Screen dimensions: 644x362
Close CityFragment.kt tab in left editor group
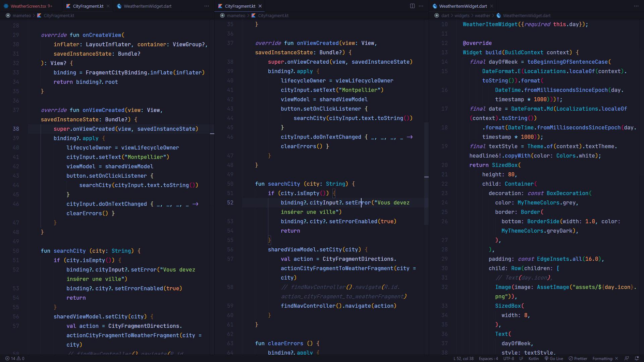click(108, 6)
